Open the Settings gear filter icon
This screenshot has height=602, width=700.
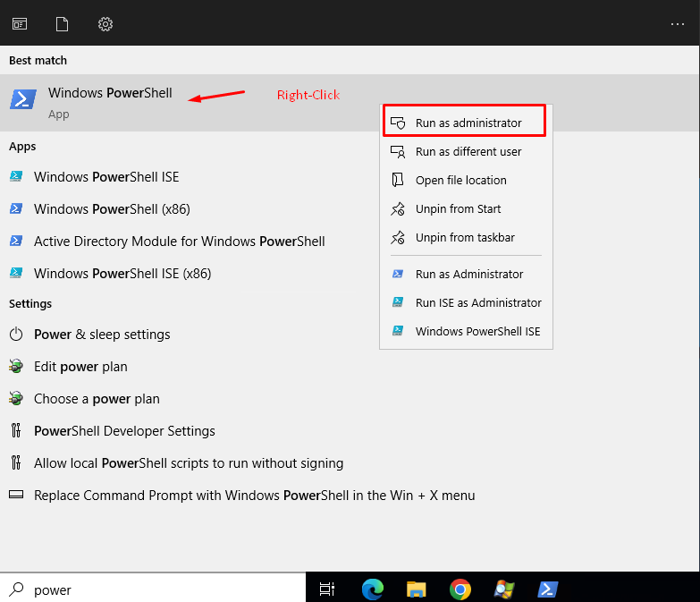point(105,24)
